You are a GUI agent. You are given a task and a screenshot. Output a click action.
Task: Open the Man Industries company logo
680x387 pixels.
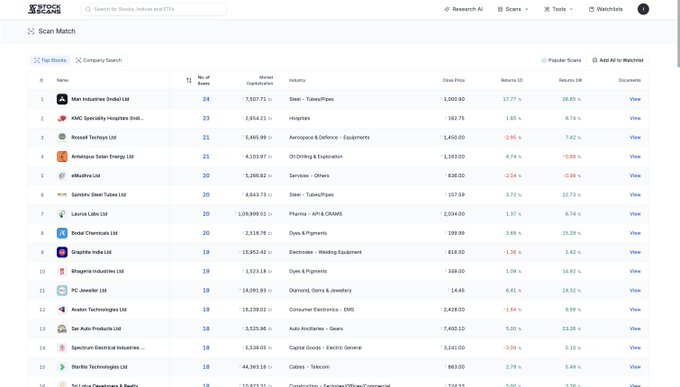[62, 99]
